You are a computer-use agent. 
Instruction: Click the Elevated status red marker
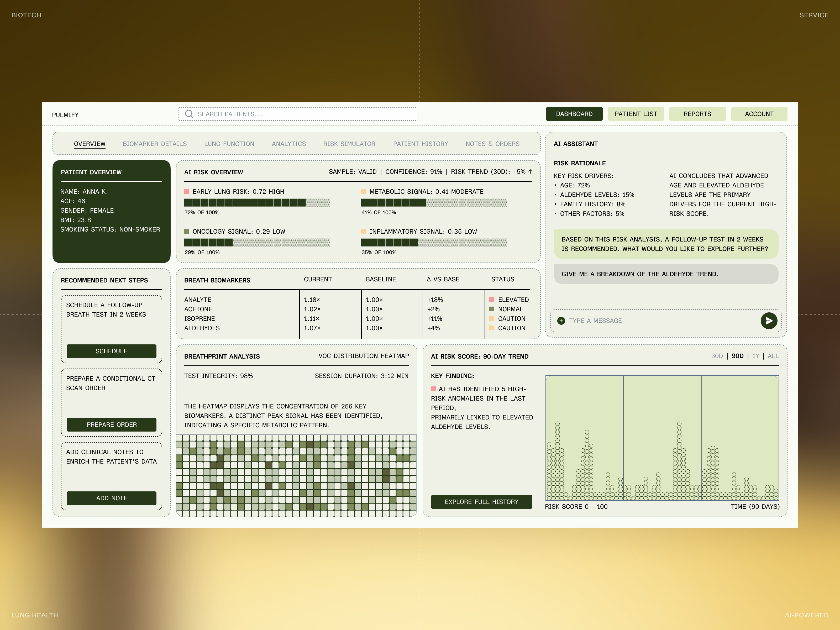pos(492,300)
